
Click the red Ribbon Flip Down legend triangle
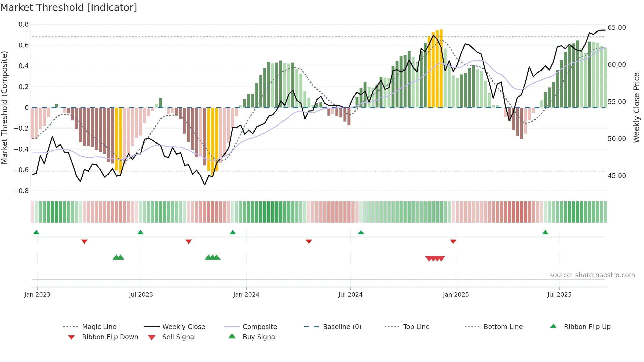pyautogui.click(x=71, y=337)
